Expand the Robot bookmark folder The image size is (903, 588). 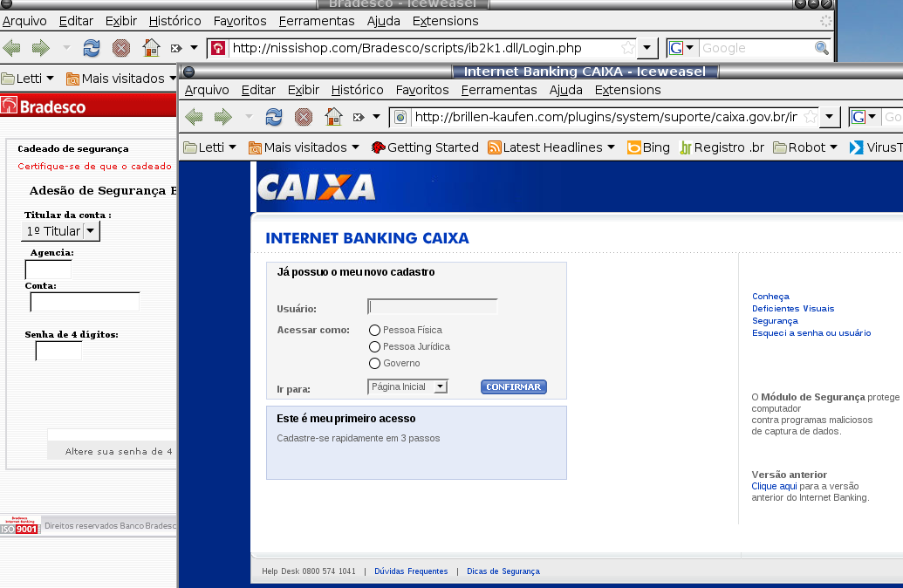coord(805,147)
